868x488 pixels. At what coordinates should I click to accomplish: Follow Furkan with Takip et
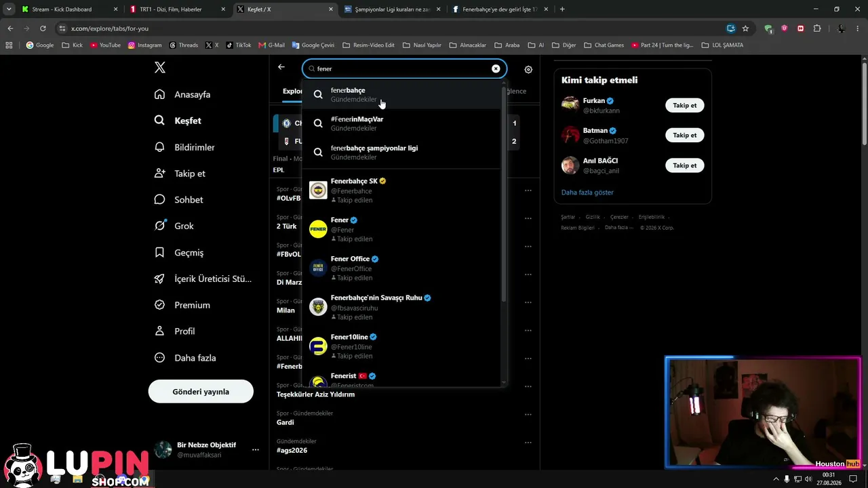point(684,106)
